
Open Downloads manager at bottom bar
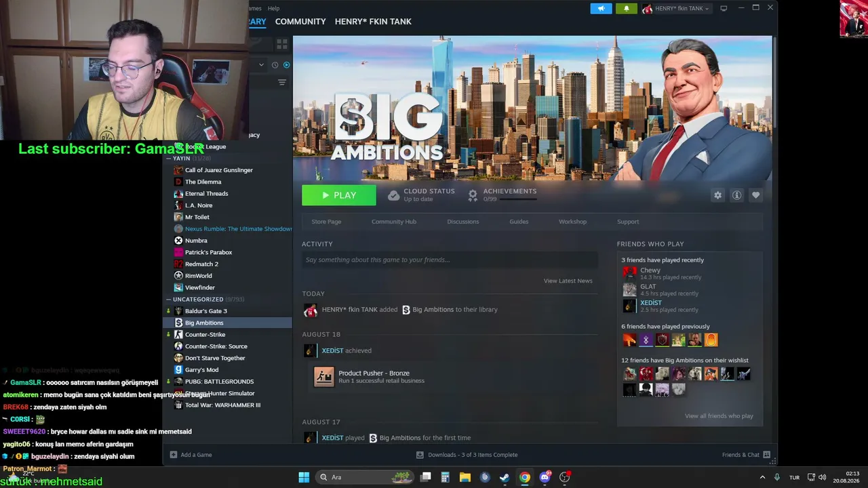coord(467,455)
